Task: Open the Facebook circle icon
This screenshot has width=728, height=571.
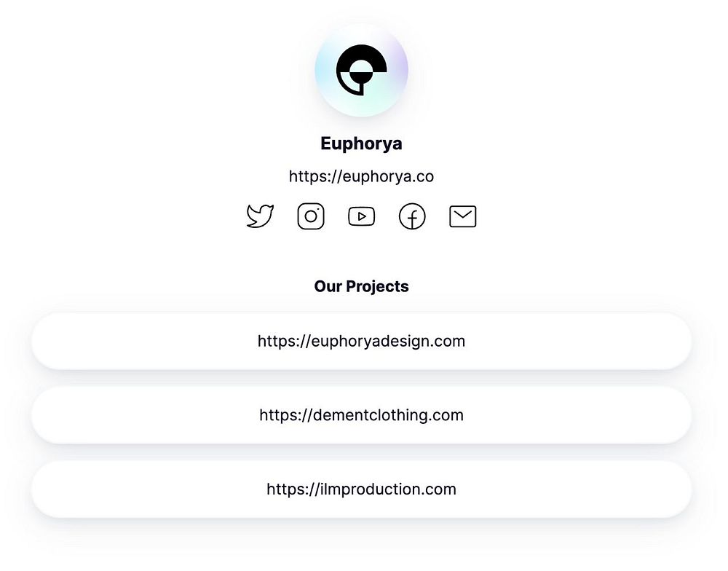Action: [412, 216]
